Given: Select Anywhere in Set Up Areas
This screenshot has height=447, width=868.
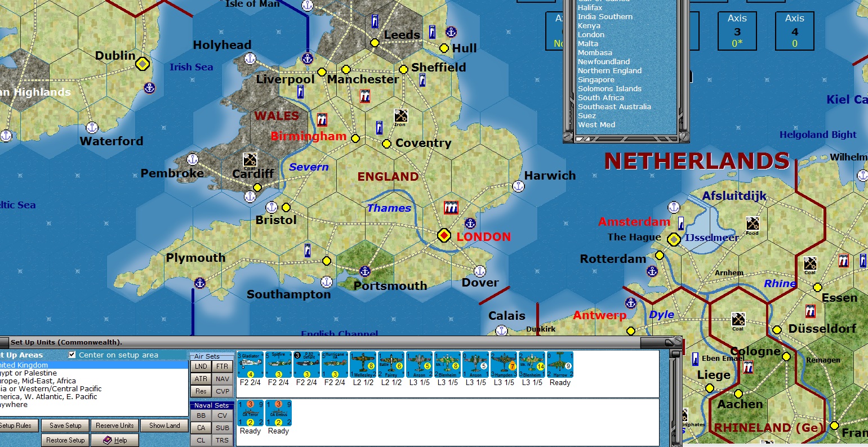Looking at the screenshot, I should tap(94, 404).
